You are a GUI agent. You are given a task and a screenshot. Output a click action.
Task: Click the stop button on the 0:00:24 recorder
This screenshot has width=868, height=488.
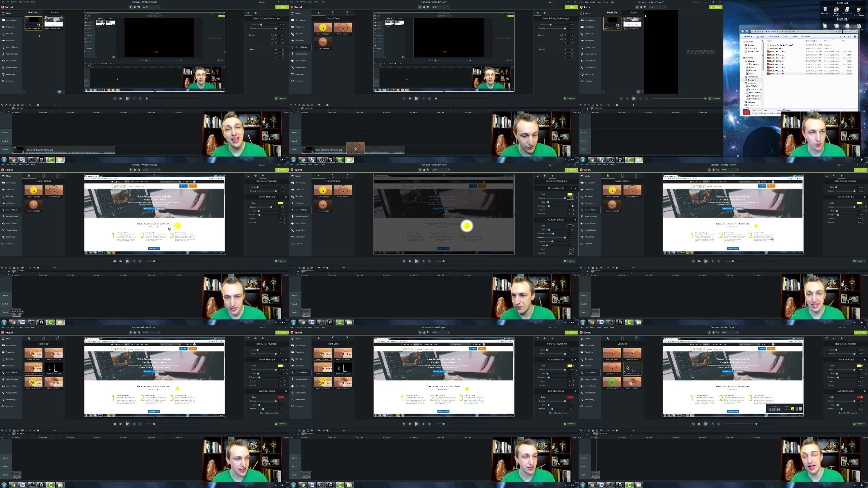pos(800,408)
